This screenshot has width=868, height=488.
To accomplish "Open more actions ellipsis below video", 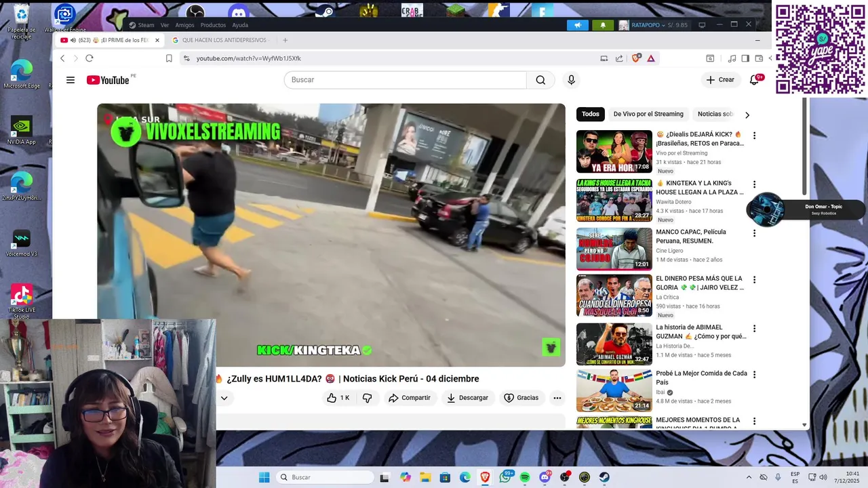I will 557,398.
